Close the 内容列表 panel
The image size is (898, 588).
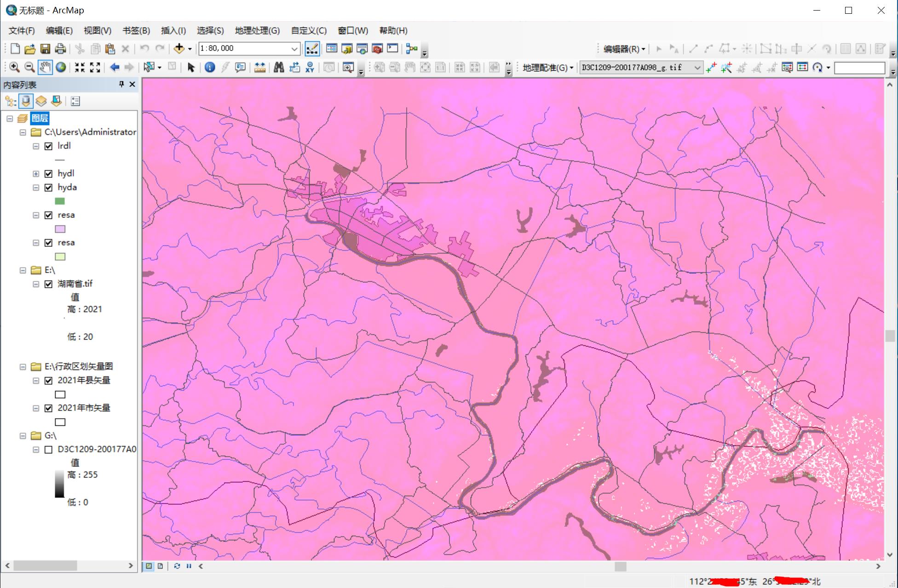click(x=132, y=84)
